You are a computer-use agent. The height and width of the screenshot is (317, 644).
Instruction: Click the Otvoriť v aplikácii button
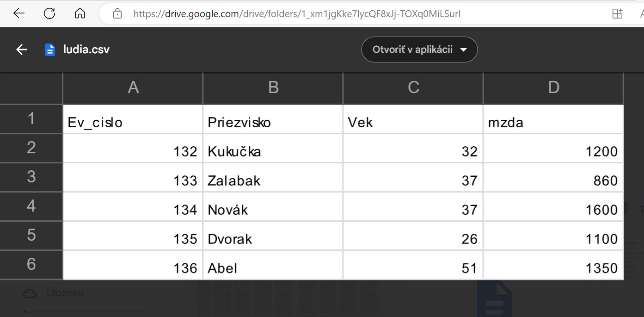[x=412, y=50]
